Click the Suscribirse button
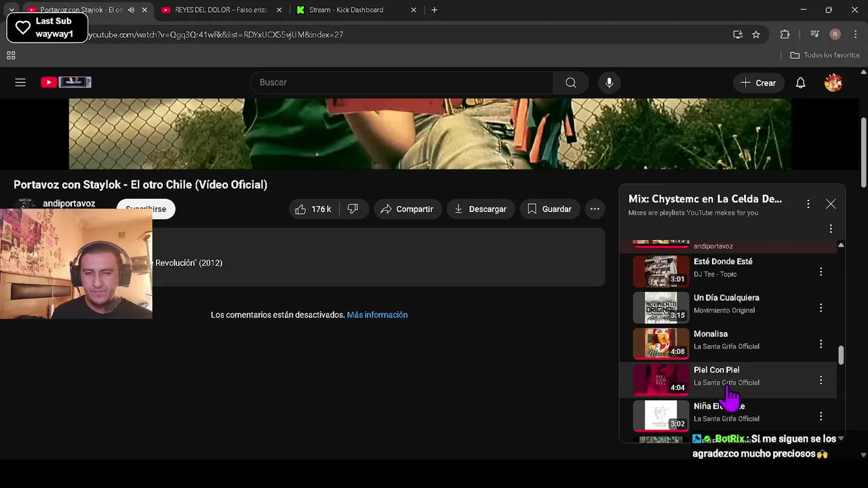The width and height of the screenshot is (868, 488). pyautogui.click(x=146, y=209)
